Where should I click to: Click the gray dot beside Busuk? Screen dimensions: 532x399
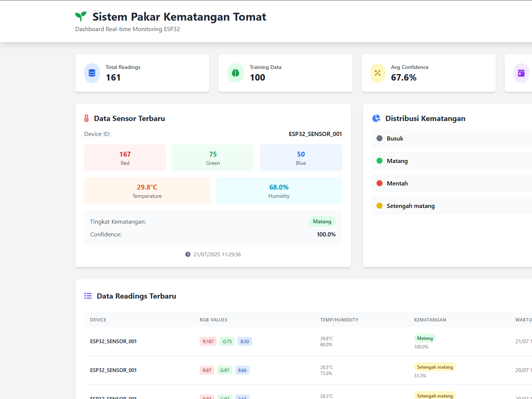(380, 138)
